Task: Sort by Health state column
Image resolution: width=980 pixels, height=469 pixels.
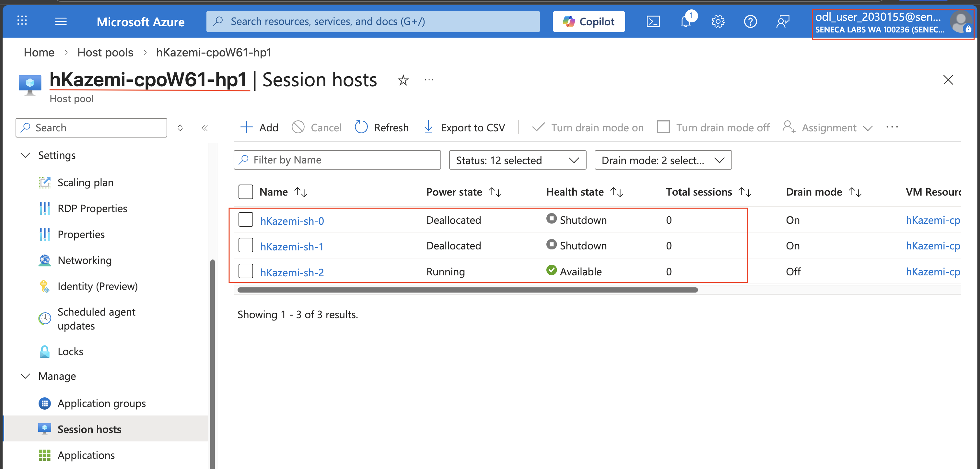Action: 585,192
